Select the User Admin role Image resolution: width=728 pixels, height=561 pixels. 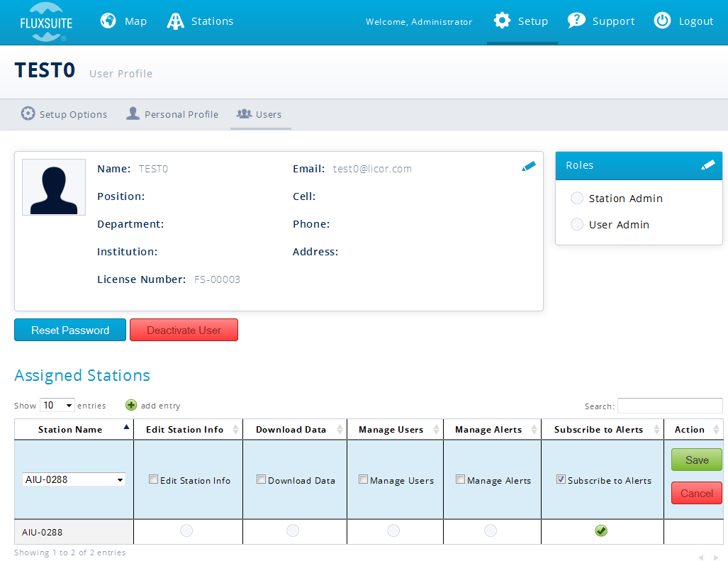click(x=577, y=224)
